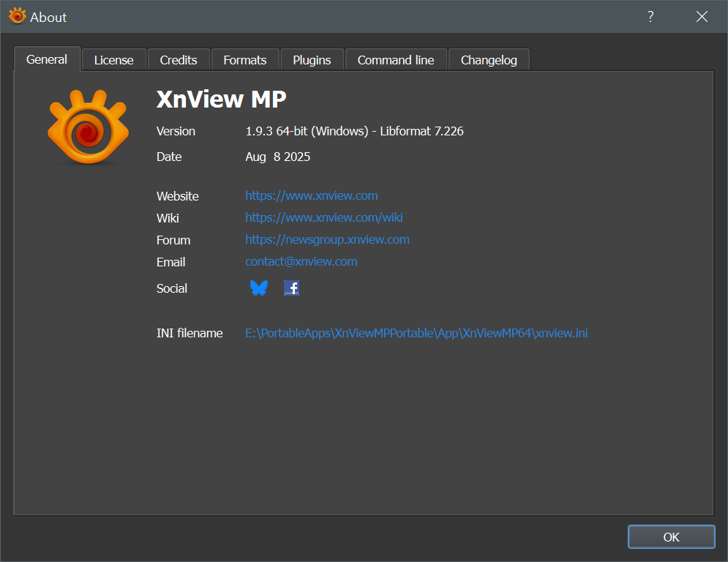Click the Date label
The image size is (728, 562).
point(169,157)
